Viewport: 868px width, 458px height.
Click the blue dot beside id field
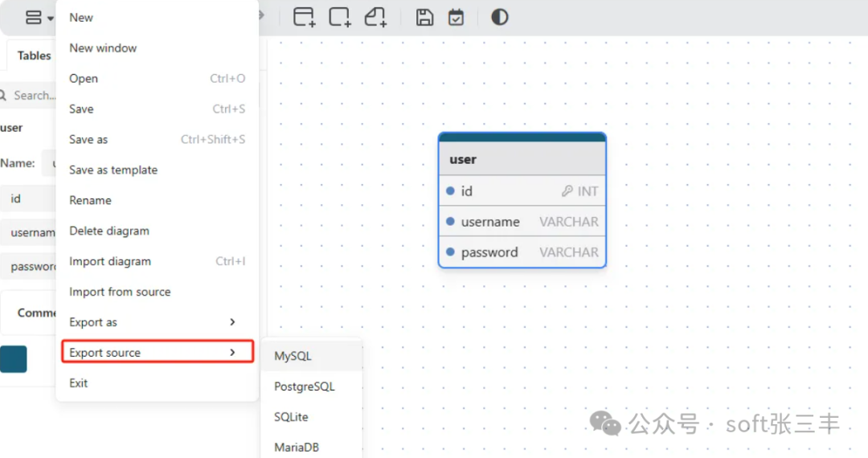point(450,191)
